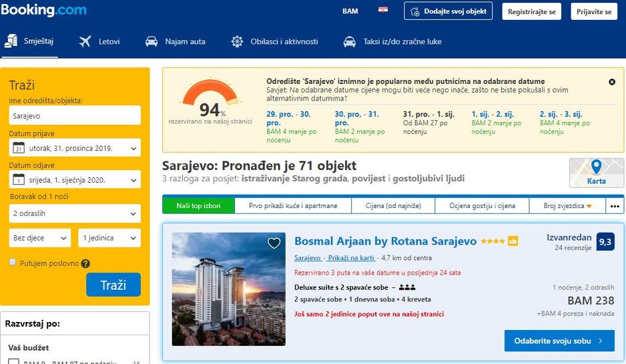The width and height of the screenshot is (626, 364).
Task: Click the check-in calendar icon
Action: point(19,147)
